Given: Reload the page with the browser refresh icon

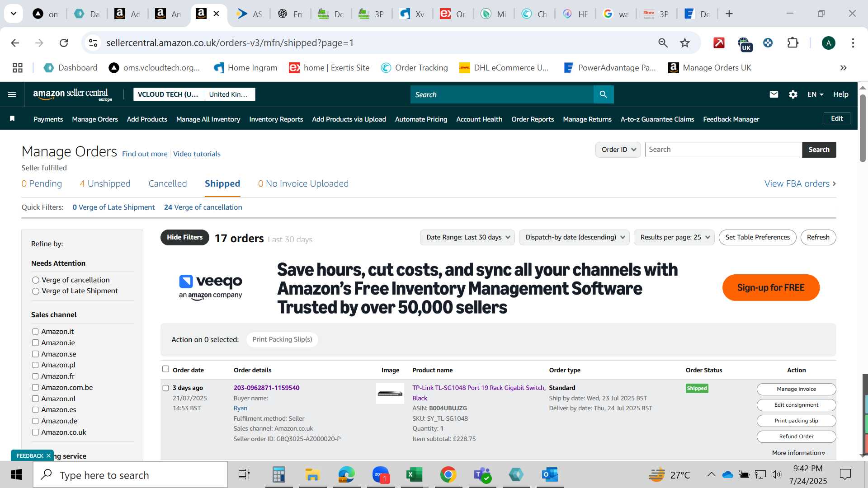Looking at the screenshot, I should tap(64, 43).
